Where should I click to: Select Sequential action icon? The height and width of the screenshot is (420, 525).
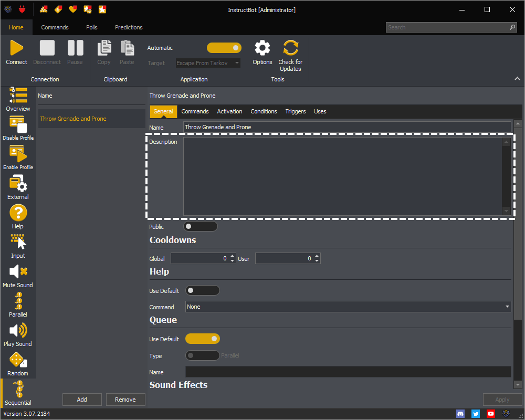coord(18,389)
